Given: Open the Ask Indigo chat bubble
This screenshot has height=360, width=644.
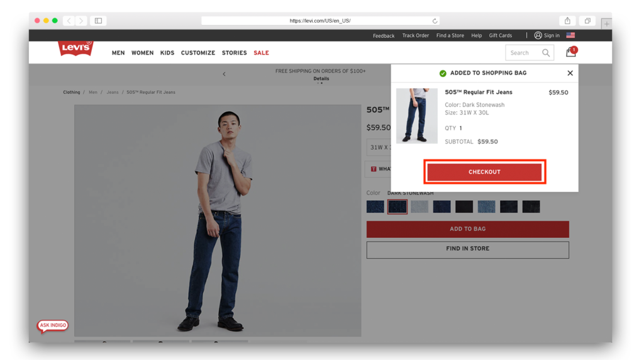Looking at the screenshot, I should [53, 325].
